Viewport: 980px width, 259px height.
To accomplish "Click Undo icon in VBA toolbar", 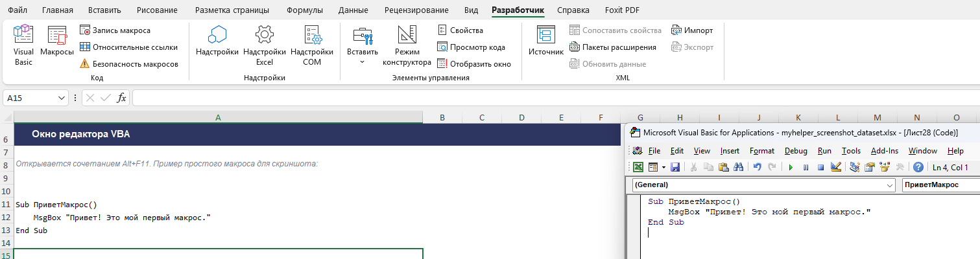I will (757, 167).
